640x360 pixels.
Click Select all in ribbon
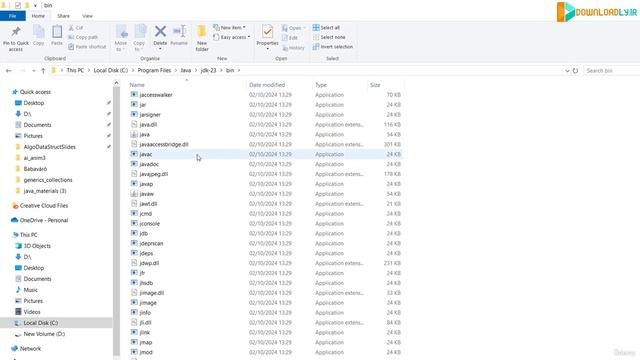point(326,28)
